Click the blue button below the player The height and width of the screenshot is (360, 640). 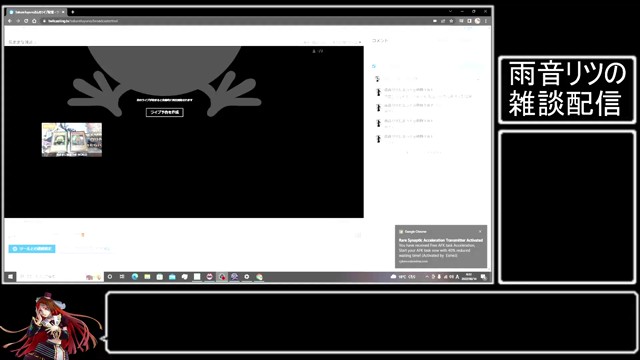coord(32,249)
